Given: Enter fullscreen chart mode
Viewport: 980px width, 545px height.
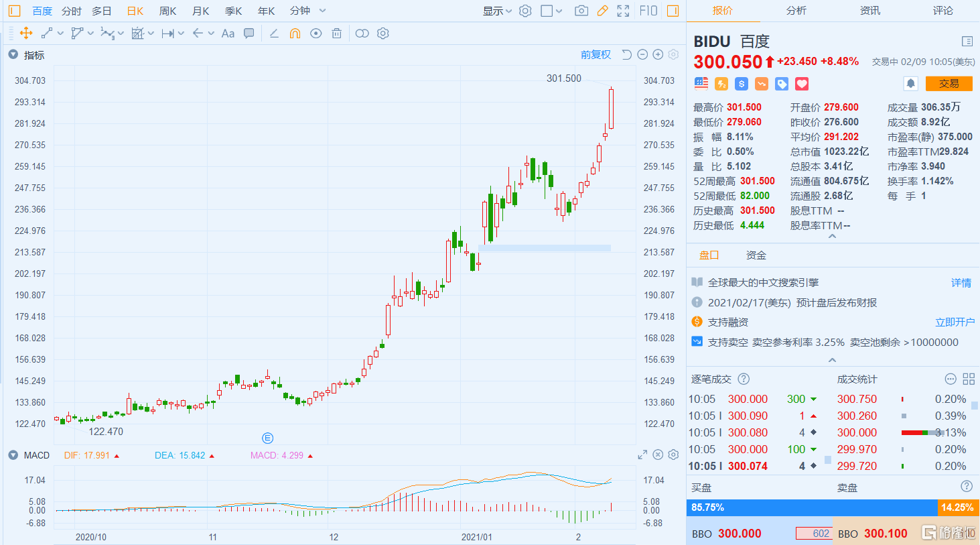Looking at the screenshot, I should coord(623,11).
